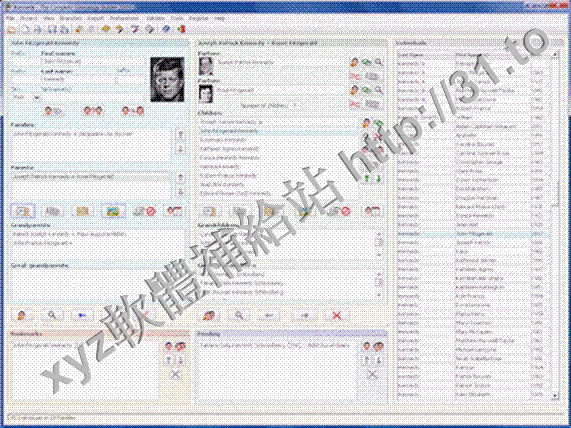
Task: Click magnifier icon in the Father row
Action: [379, 62]
